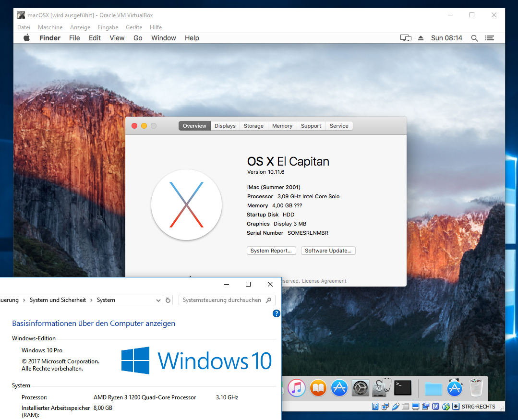The width and height of the screenshot is (518, 420).
Task: Switch to the Storage tab
Action: (x=253, y=126)
